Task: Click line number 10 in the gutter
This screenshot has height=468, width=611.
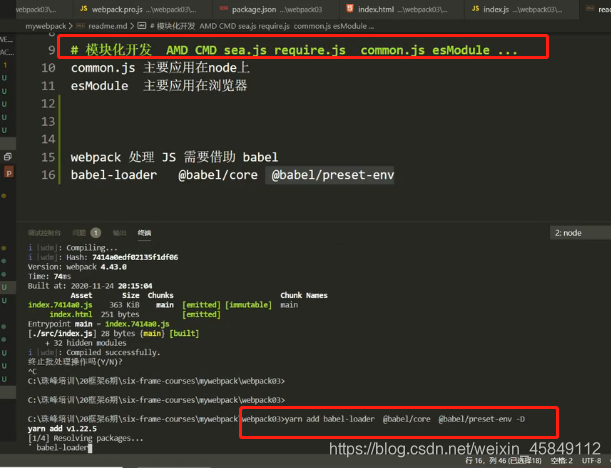Action: coord(48,68)
